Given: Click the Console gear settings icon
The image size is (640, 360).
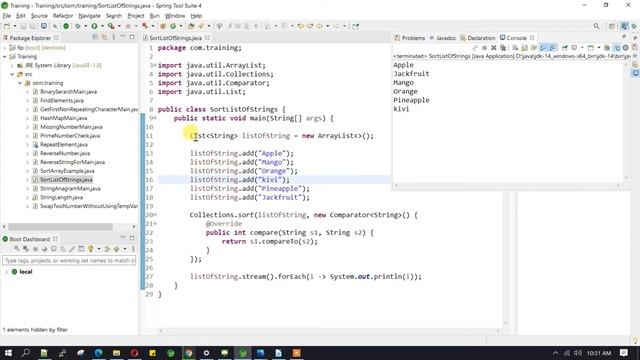Looking at the screenshot, I should (x=626, y=48).
